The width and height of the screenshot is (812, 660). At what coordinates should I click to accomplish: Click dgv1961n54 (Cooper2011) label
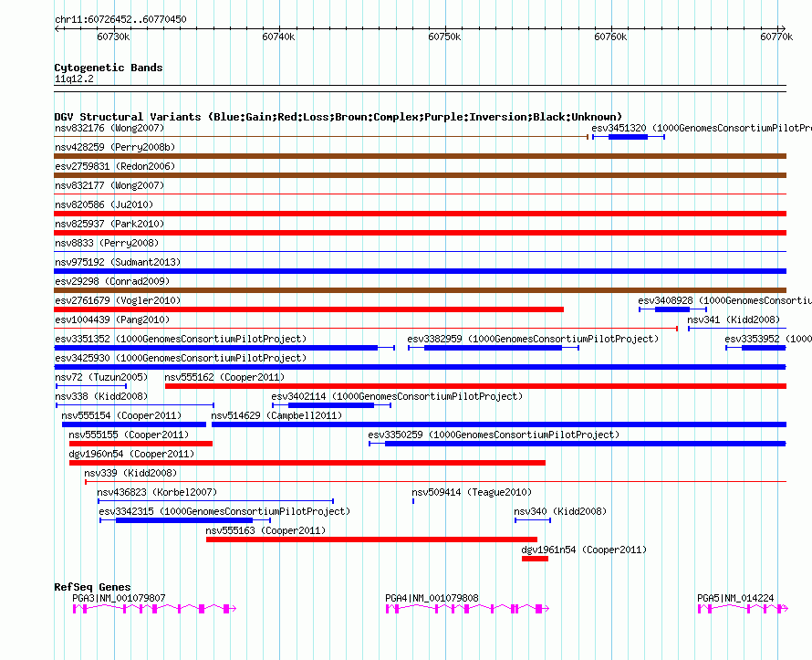tap(584, 550)
